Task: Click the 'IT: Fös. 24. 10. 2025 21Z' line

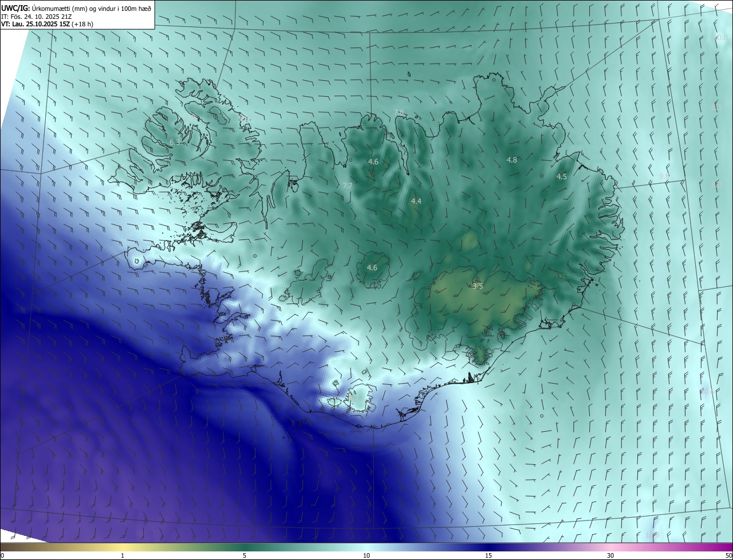Action: (x=36, y=16)
